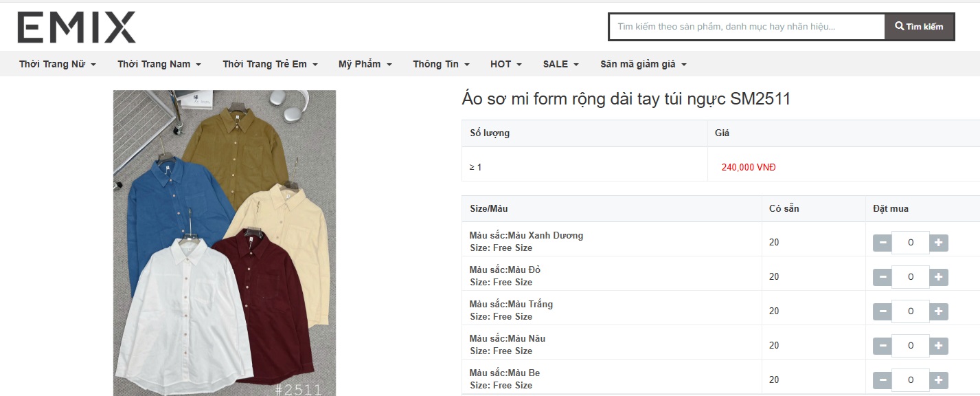The image size is (980, 396).
Task: Click the quantity field for Màu Đỏ
Action: coord(911,276)
